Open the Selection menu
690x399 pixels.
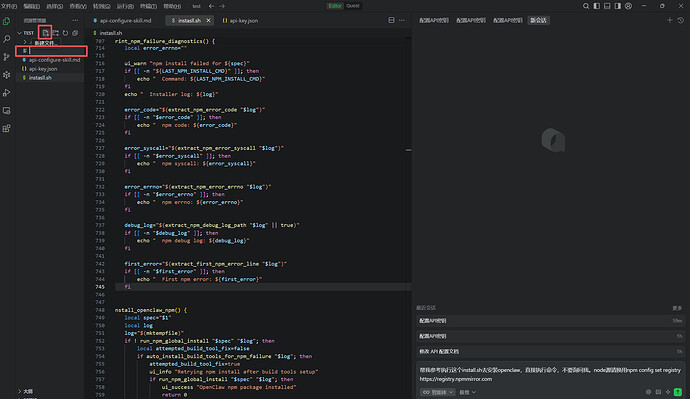(55, 6)
